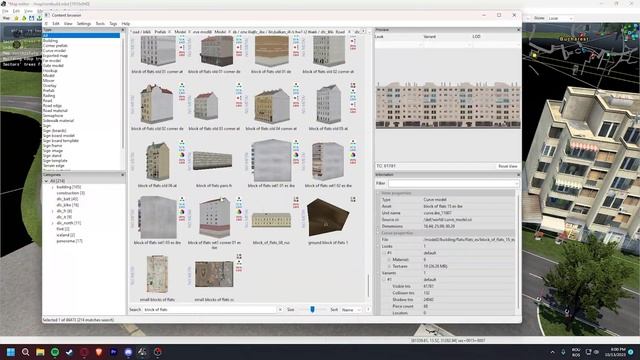This screenshot has height=360, width=640.
Task: Close the Preview panel
Action: [x=518, y=30]
